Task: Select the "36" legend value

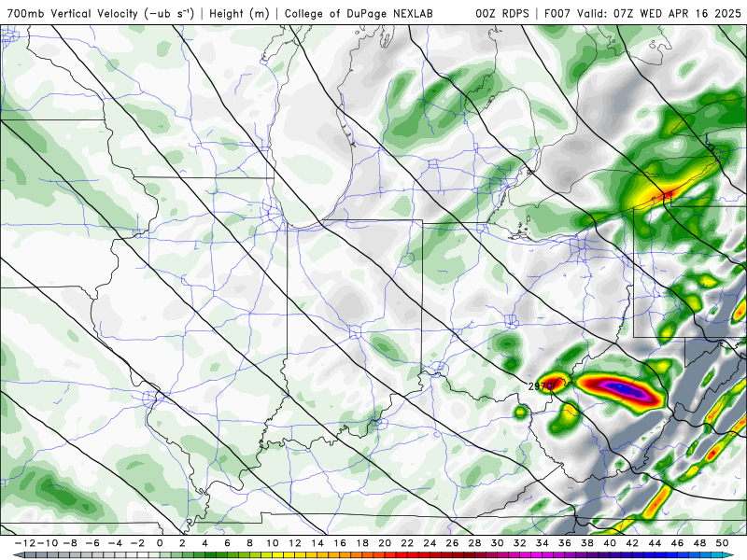Action: [x=565, y=543]
